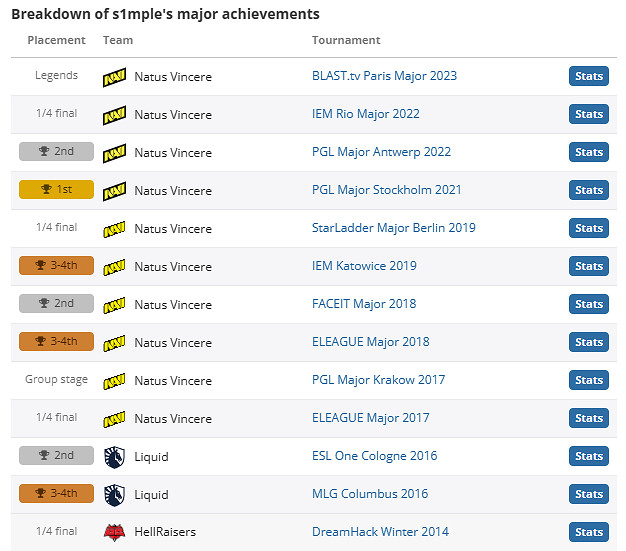Open PGL Major Stockholm 2021 link
This screenshot has width=626, height=551.
386,190
